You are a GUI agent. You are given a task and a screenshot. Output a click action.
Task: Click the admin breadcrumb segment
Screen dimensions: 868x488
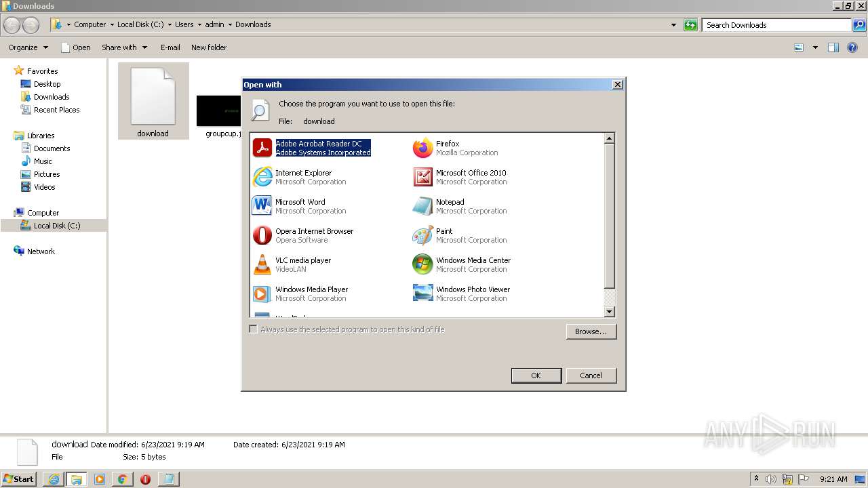coord(214,24)
